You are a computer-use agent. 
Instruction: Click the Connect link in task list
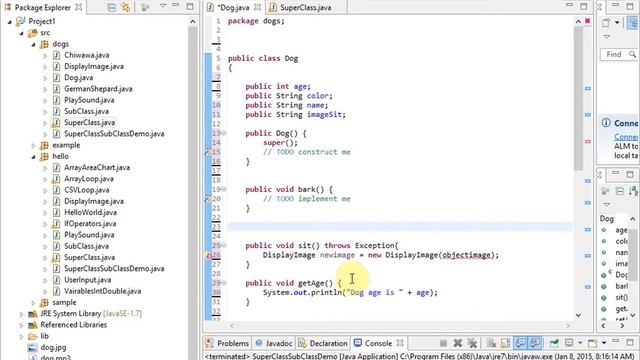coord(626,137)
